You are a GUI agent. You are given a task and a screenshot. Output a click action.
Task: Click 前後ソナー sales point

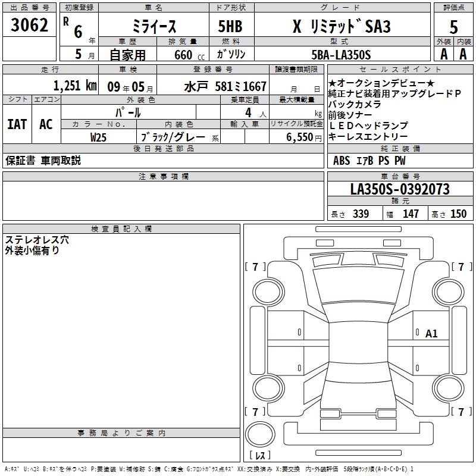[x=350, y=115]
